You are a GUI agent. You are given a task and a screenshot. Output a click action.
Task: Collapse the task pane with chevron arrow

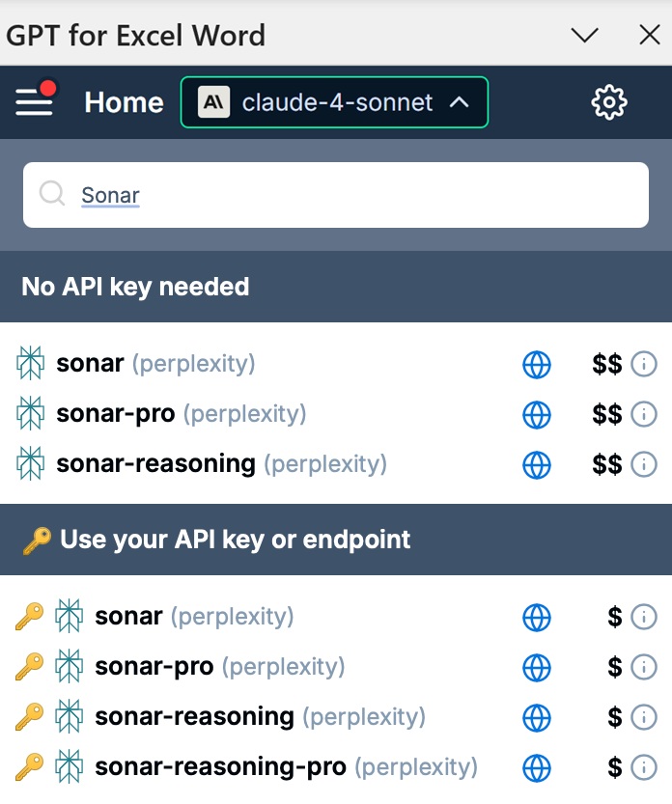pyautogui.click(x=585, y=36)
